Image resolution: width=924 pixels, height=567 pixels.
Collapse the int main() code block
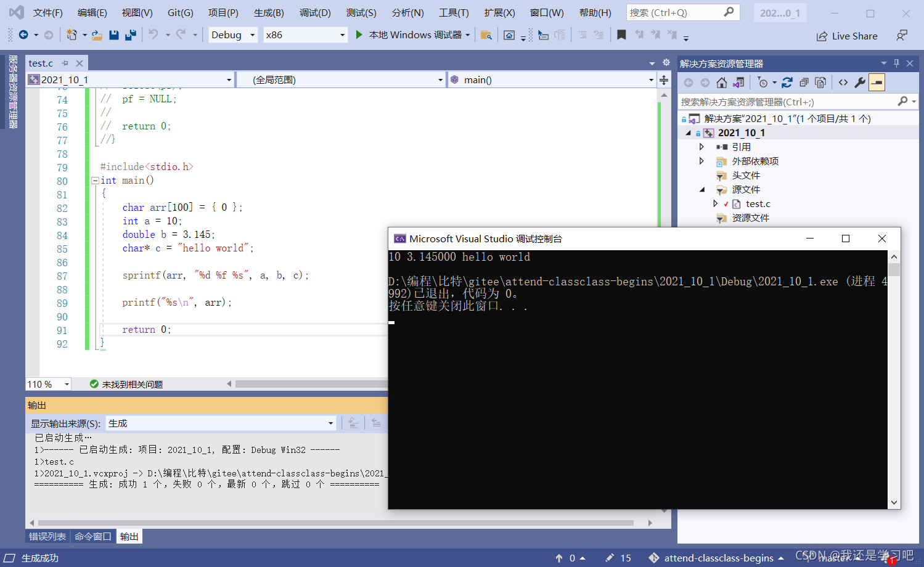click(95, 181)
